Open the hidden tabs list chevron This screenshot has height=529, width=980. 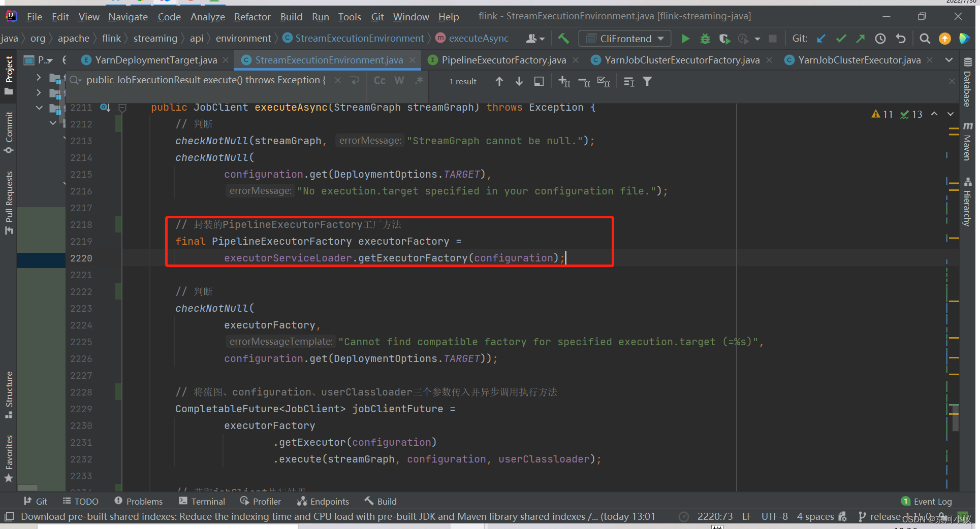coord(949,59)
